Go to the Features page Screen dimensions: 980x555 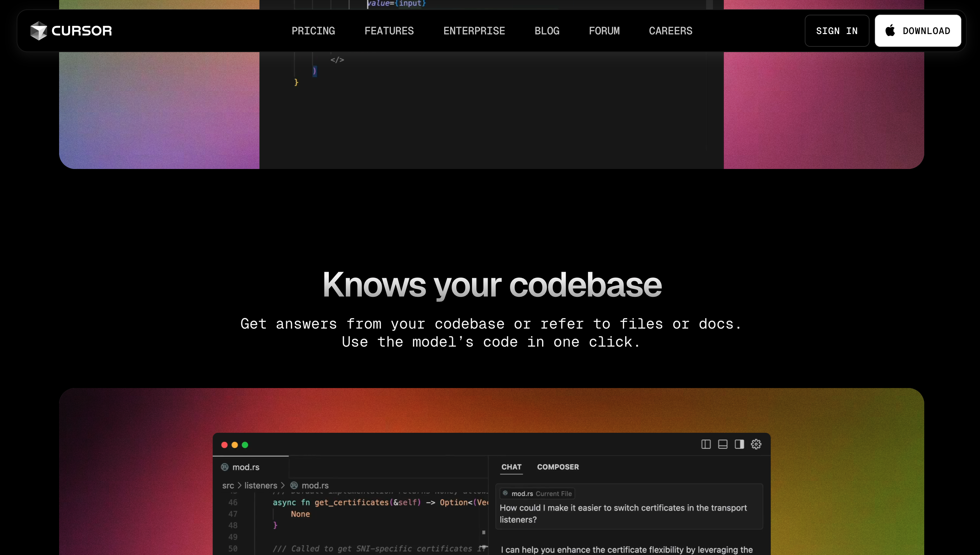389,31
